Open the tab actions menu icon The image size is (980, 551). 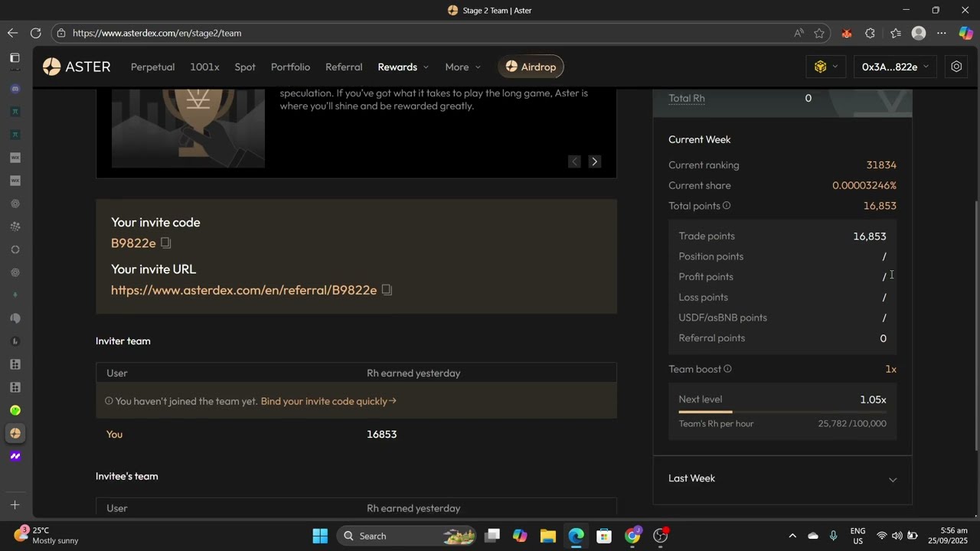click(15, 58)
